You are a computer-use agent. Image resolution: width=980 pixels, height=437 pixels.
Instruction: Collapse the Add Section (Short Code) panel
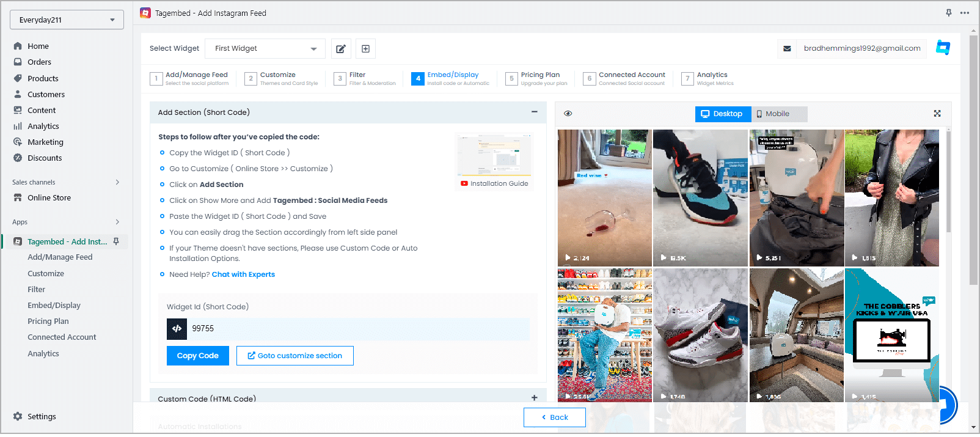click(x=535, y=112)
